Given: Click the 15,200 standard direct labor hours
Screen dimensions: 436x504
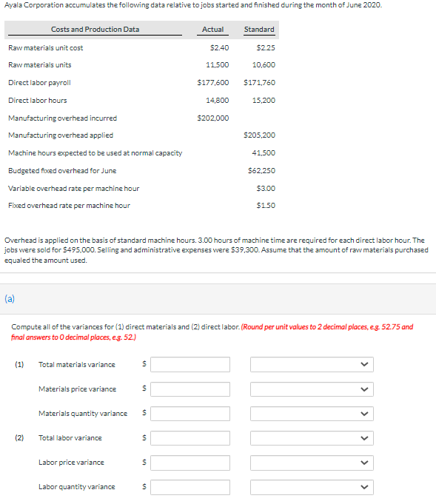Looking at the screenshot, I should pyautogui.click(x=264, y=101).
